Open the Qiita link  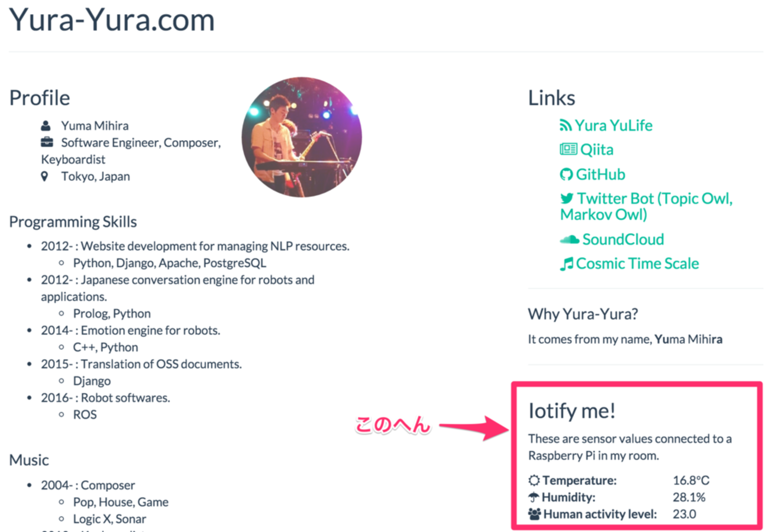coord(597,150)
